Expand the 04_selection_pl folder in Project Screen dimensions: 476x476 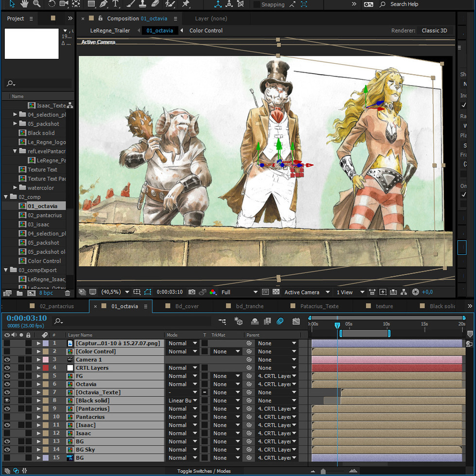(x=15, y=114)
